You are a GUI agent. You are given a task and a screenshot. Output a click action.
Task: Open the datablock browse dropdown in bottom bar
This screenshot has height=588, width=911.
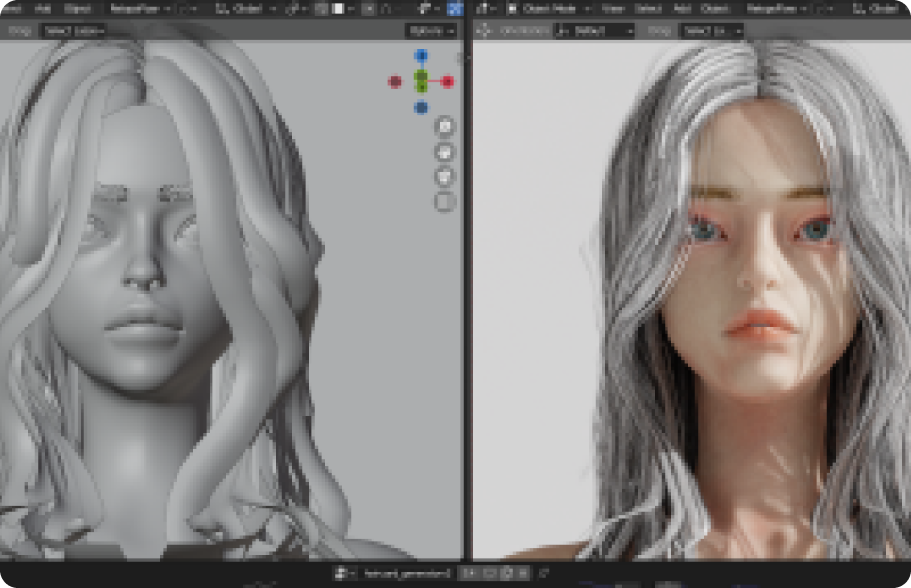tap(344, 573)
